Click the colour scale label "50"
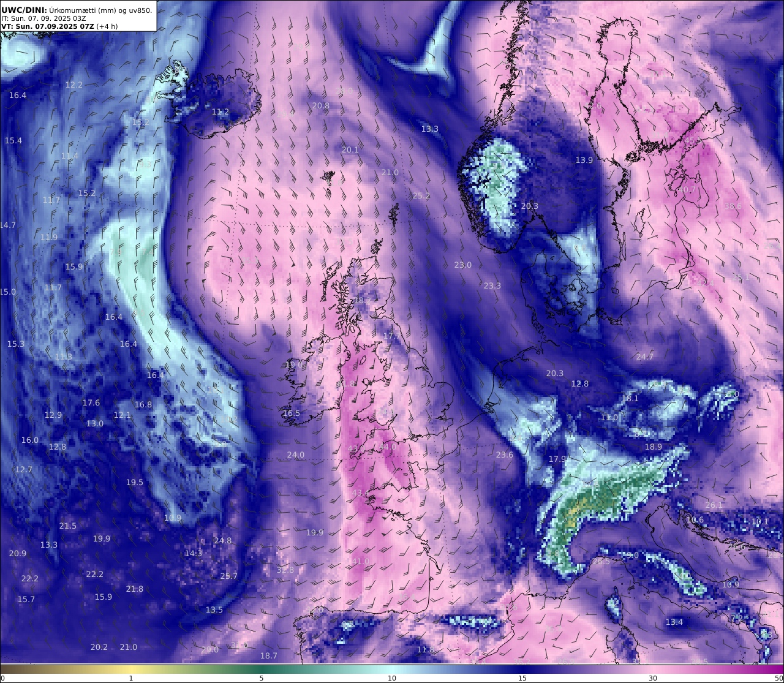This screenshot has height=683, width=784. coord(778,678)
